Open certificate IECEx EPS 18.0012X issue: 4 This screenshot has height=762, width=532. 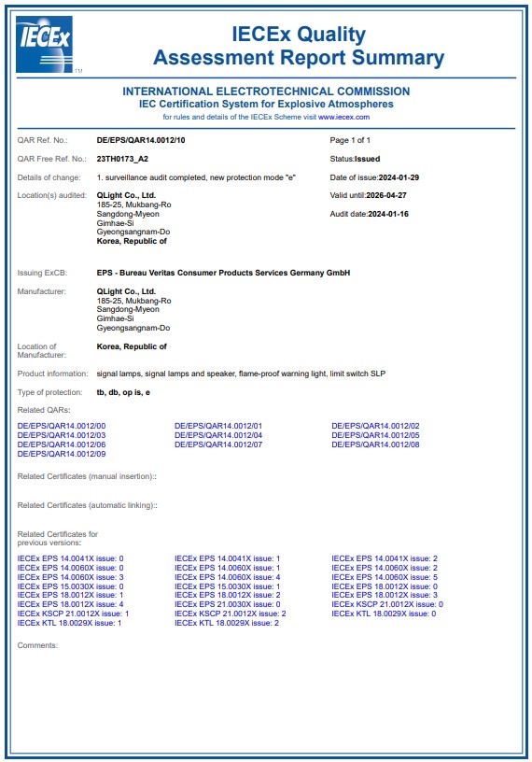pos(70,604)
